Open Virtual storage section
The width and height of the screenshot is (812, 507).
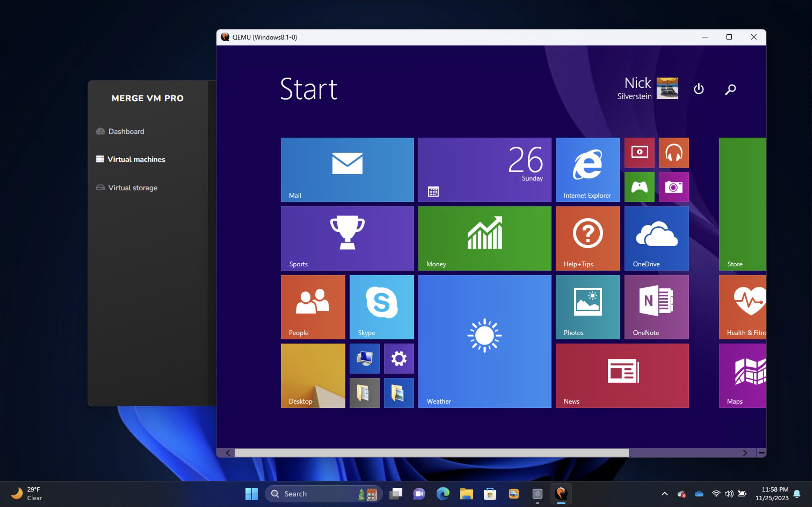pyautogui.click(x=133, y=188)
